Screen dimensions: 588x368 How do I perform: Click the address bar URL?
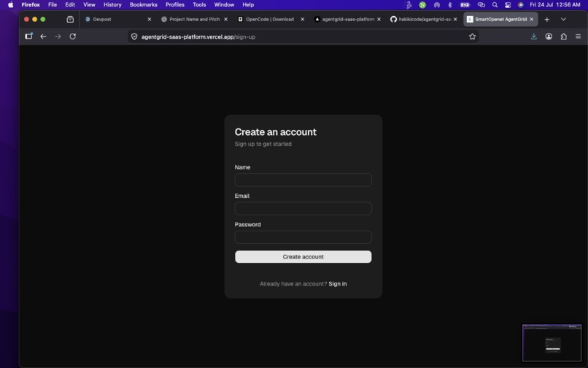198,37
